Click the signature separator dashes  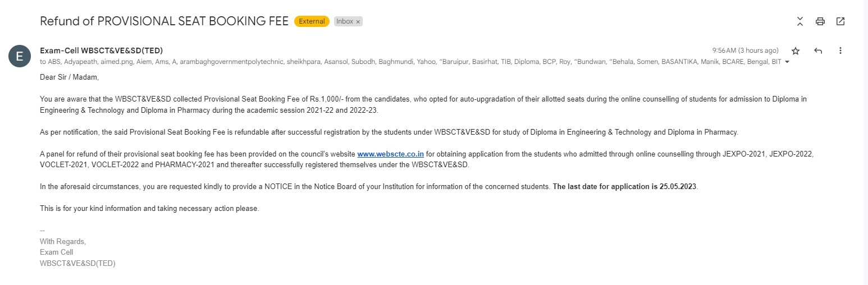click(42, 231)
